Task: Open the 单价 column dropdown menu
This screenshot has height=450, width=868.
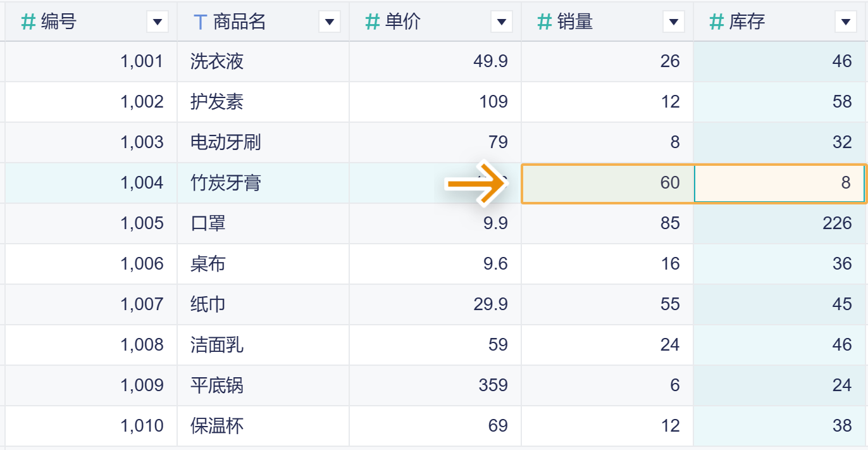Action: (x=502, y=22)
